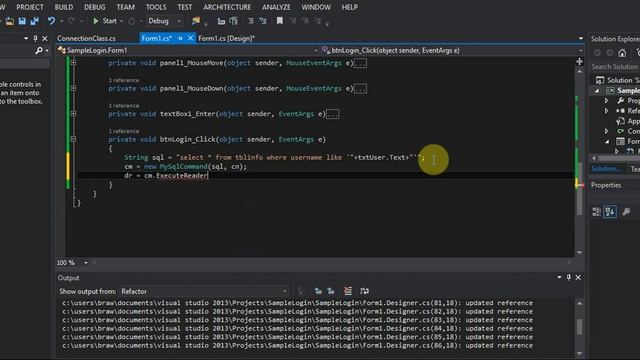Toggle a bookmark with the bookmark icon
This screenshot has width=640, height=360.
coord(280,21)
